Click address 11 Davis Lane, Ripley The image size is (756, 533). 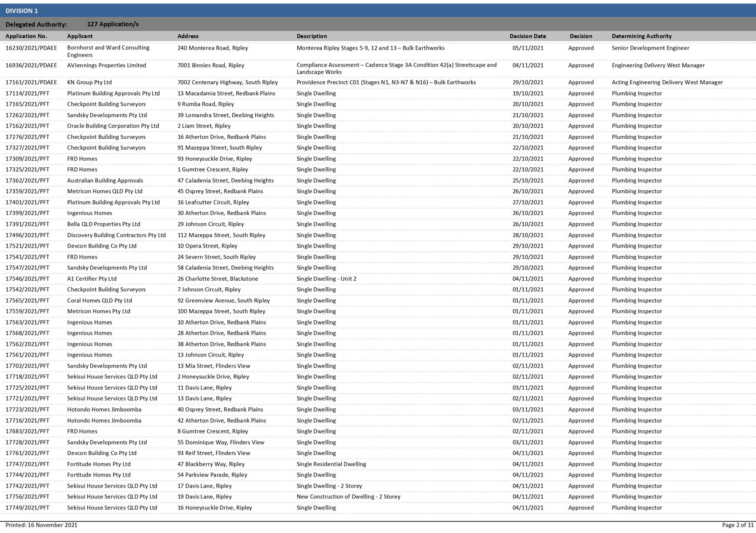tap(205, 388)
